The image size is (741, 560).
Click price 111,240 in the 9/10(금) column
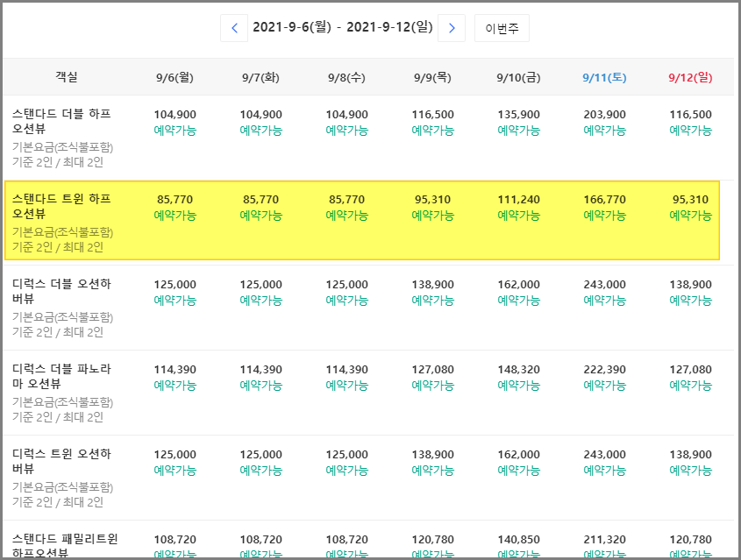pyautogui.click(x=518, y=199)
